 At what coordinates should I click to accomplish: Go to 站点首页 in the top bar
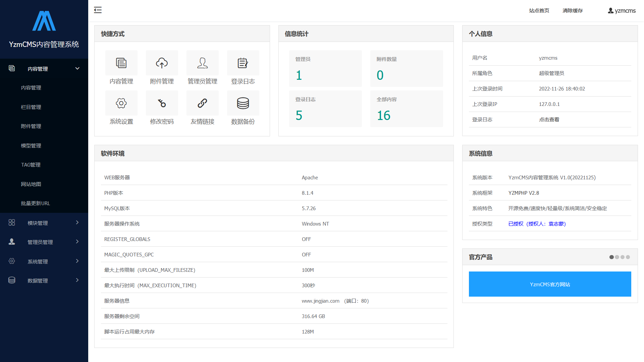539,11
